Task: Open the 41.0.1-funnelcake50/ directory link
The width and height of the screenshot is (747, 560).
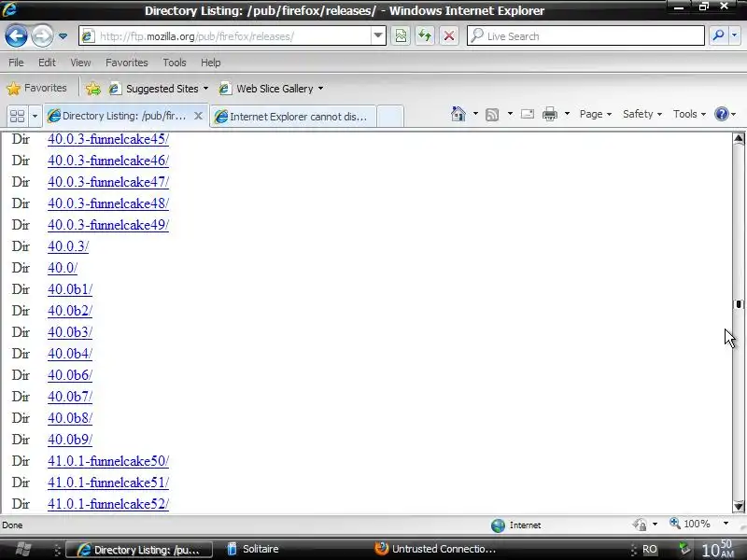Action: click(108, 461)
